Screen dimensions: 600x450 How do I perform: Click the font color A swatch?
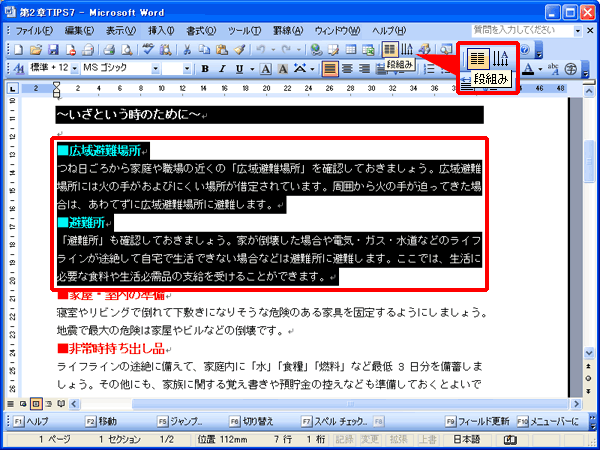click(x=528, y=69)
